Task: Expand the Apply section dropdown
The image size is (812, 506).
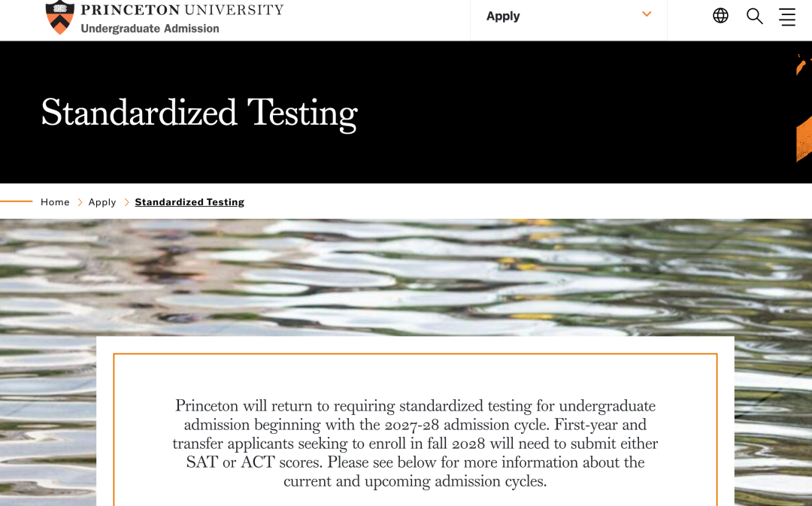Action: click(x=568, y=17)
